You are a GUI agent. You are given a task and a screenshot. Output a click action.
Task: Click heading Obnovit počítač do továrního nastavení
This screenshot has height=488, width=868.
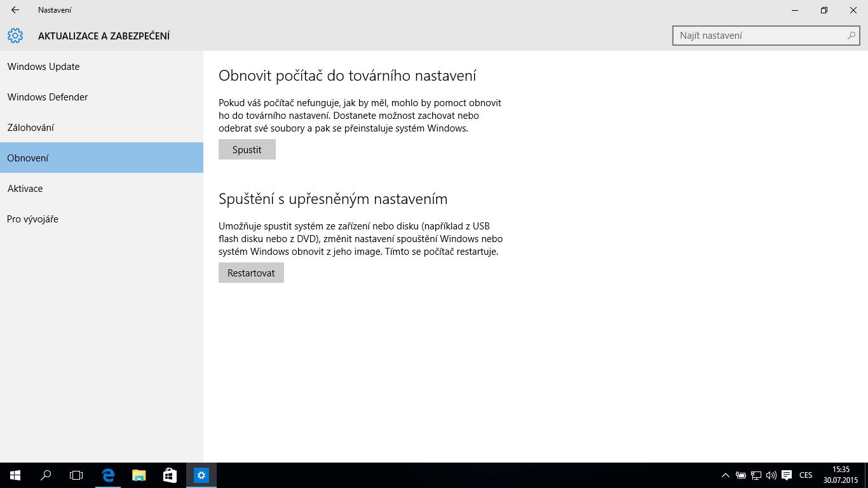[348, 76]
